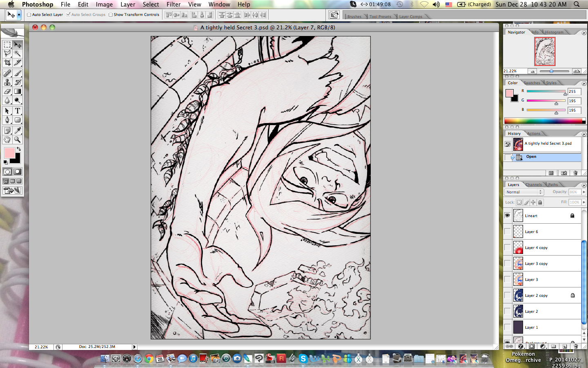Select the History Brush tool
The image size is (588, 368).
18,82
